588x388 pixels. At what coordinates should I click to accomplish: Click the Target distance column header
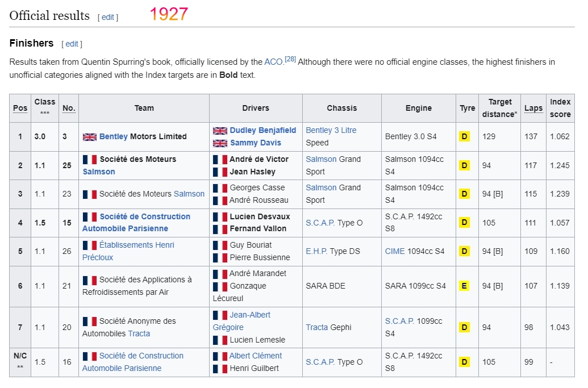pos(499,108)
